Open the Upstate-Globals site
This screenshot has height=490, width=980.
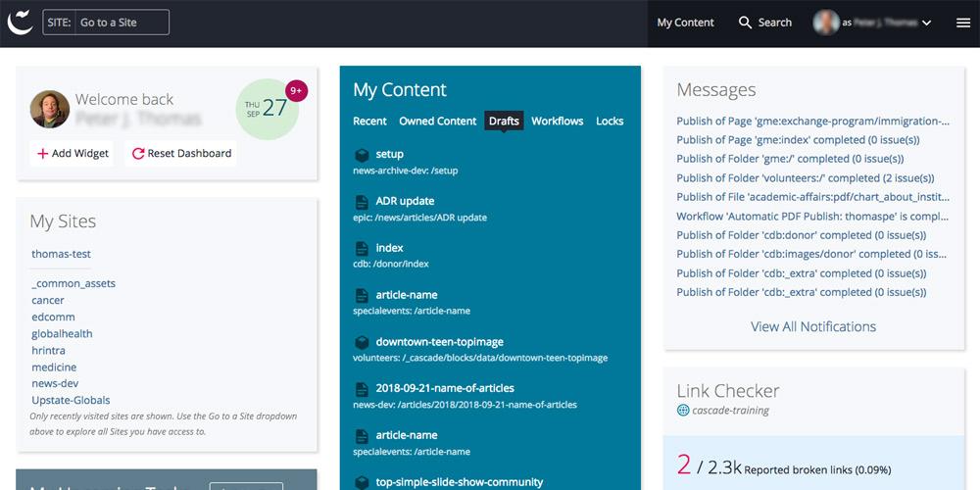tap(71, 400)
